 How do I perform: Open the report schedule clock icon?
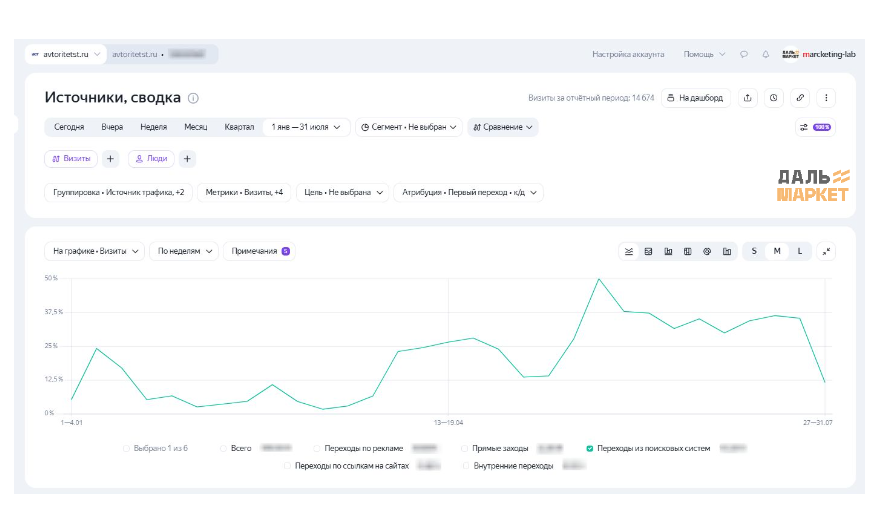pos(774,98)
